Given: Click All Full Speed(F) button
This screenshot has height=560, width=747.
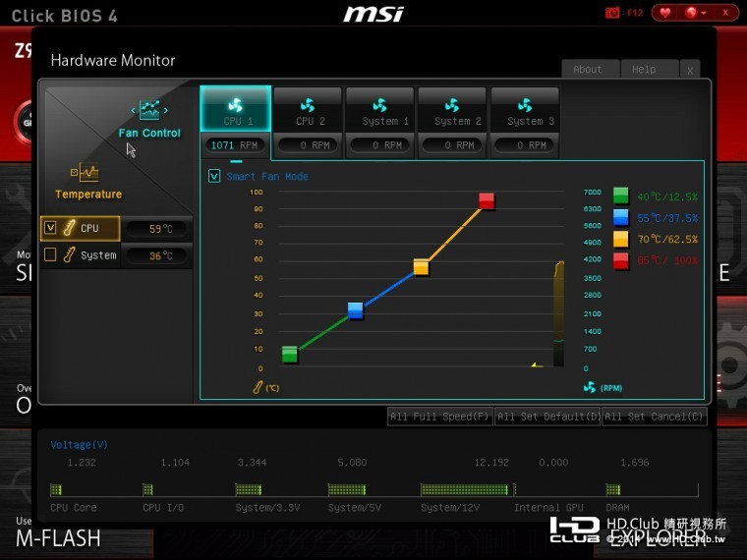Looking at the screenshot, I should click(439, 417).
